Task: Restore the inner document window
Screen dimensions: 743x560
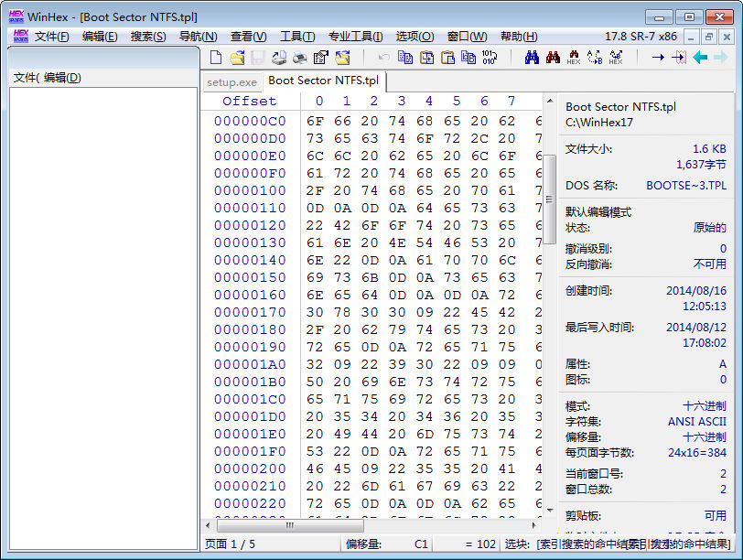Action: (x=709, y=37)
